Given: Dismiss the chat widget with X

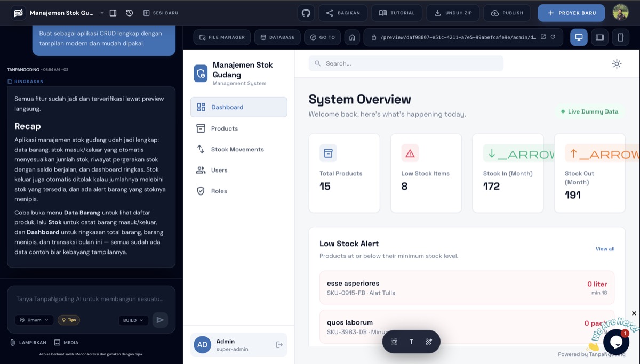Looking at the screenshot, I should (x=634, y=313).
